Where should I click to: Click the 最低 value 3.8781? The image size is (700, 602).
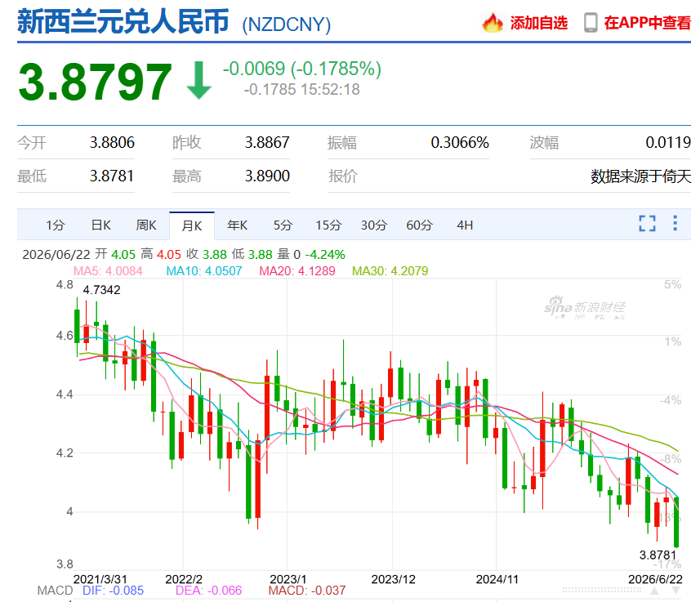[x=112, y=176]
